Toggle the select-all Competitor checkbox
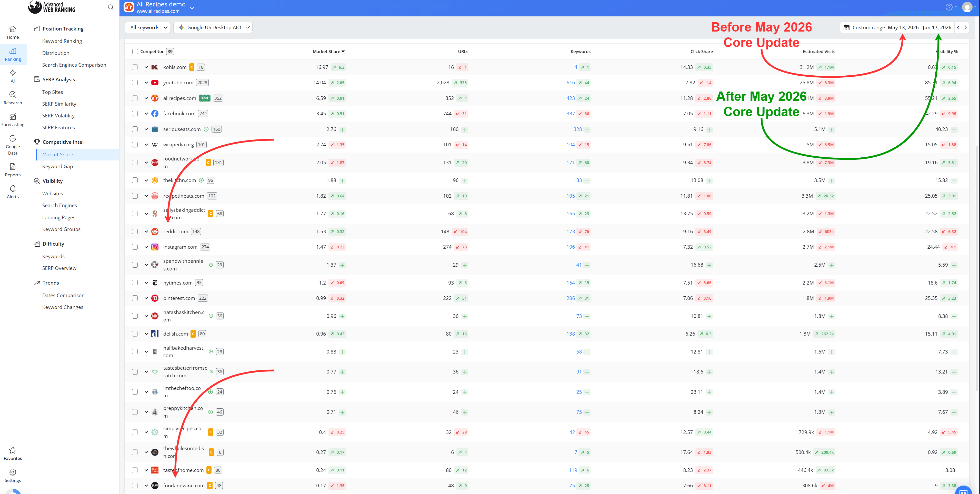 pyautogui.click(x=135, y=52)
